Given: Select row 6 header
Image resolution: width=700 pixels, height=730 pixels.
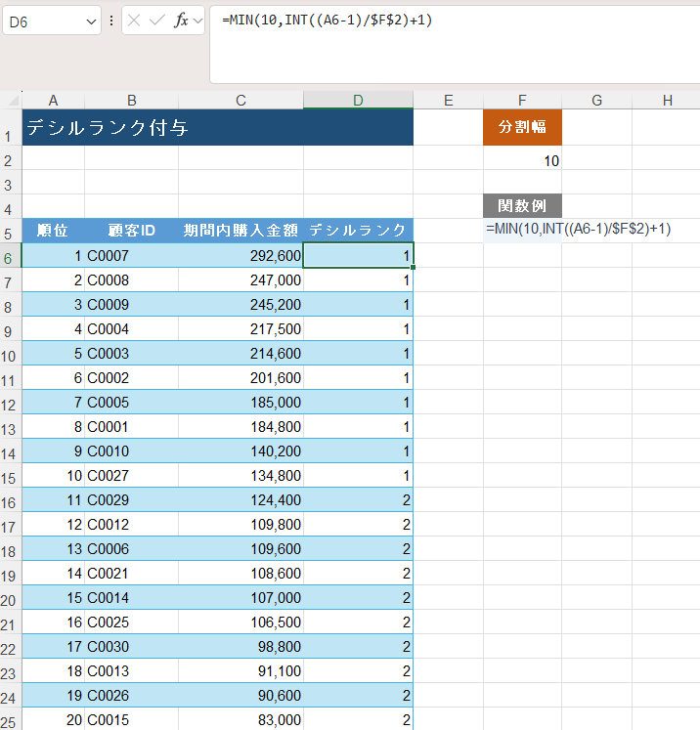Looking at the screenshot, I should 10,255.
